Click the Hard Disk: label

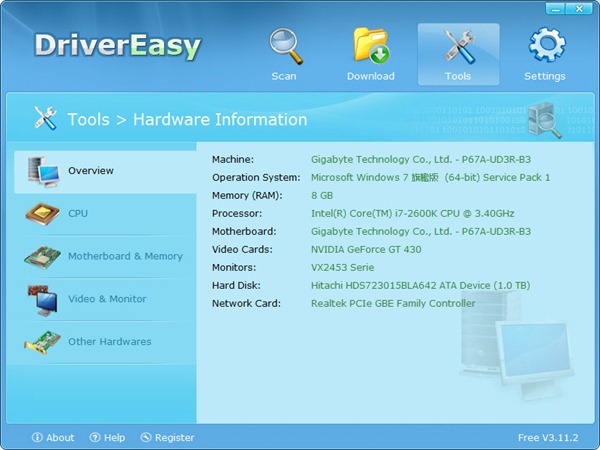(x=236, y=285)
